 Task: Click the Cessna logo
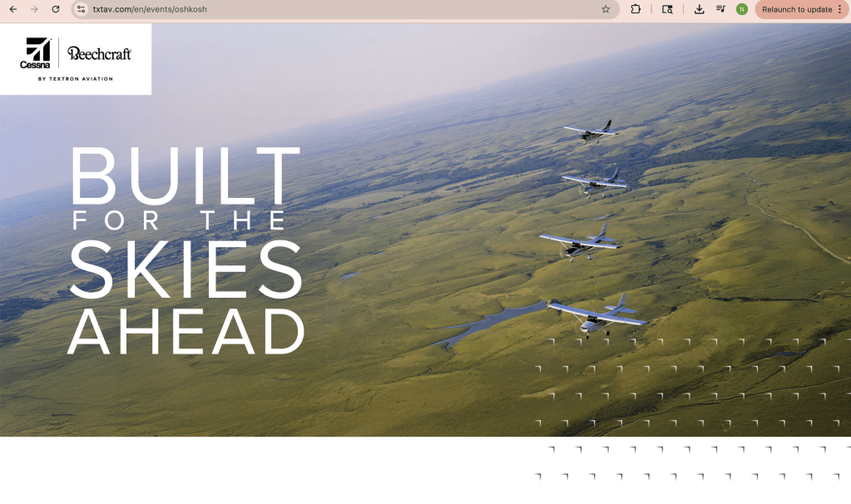36,53
